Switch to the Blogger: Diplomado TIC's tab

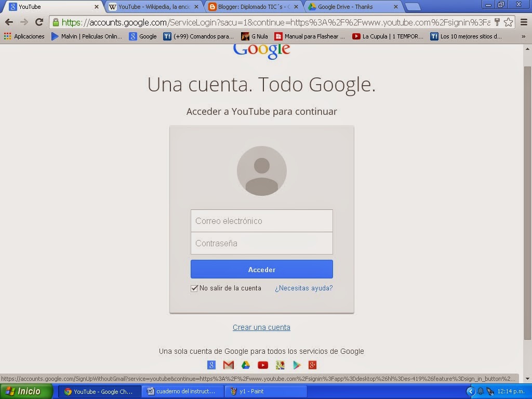(x=253, y=7)
